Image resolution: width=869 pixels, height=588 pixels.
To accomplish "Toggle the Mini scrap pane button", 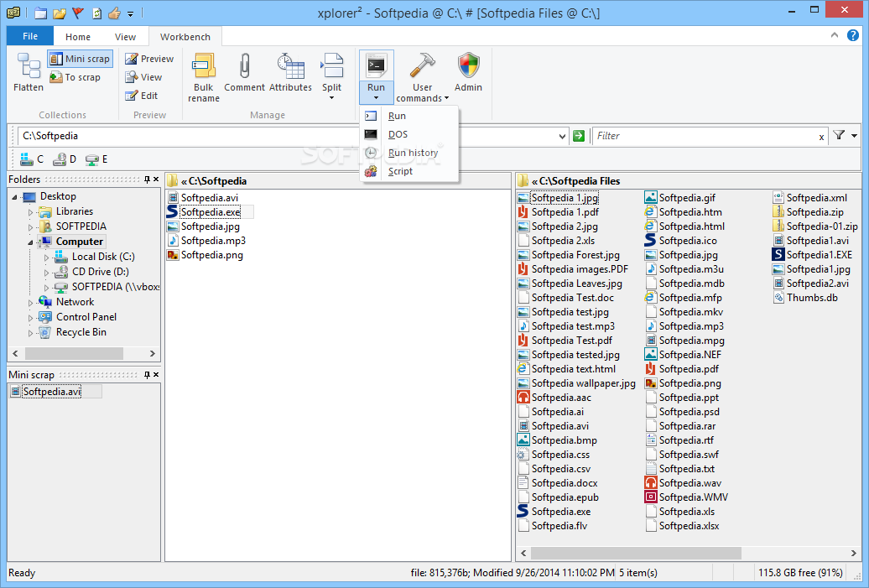I will [81, 59].
